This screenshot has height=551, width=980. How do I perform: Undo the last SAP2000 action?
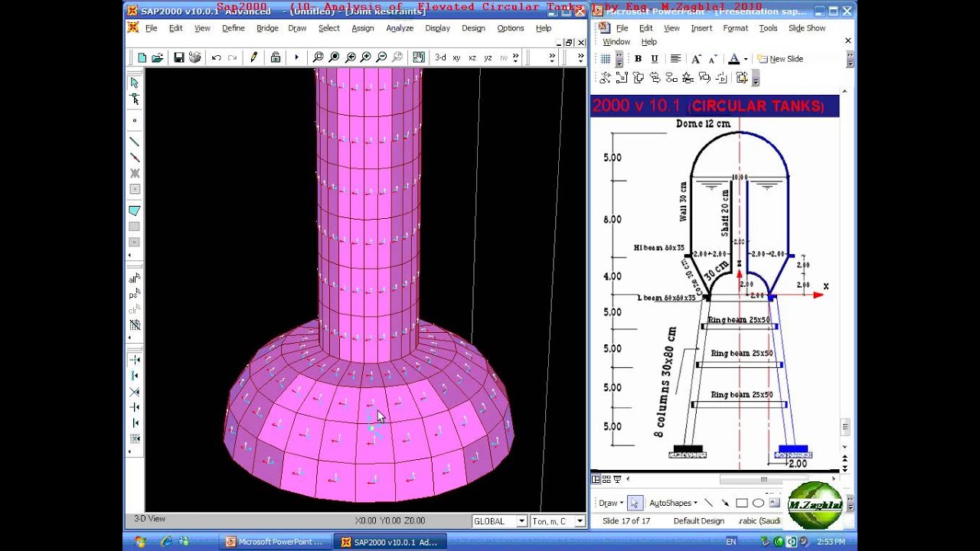pyautogui.click(x=217, y=57)
